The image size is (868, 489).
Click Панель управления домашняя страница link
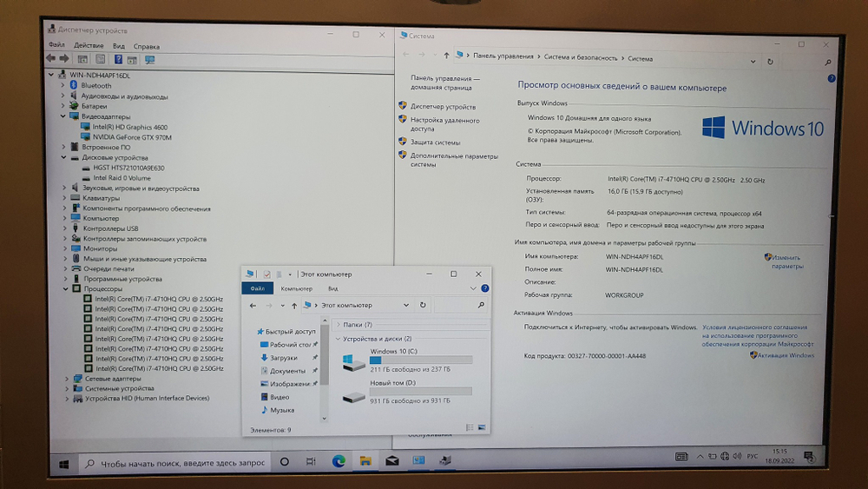pyautogui.click(x=444, y=83)
